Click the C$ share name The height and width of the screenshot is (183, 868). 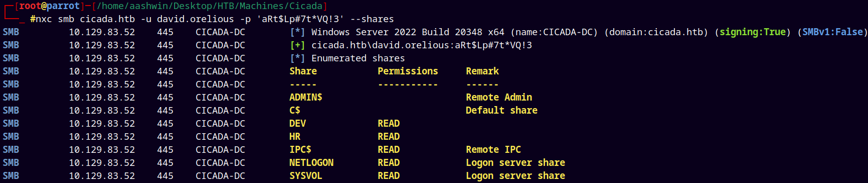[295, 110]
